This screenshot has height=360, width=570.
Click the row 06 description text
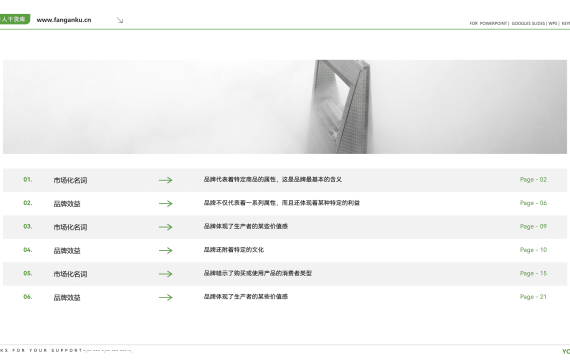coord(246,297)
